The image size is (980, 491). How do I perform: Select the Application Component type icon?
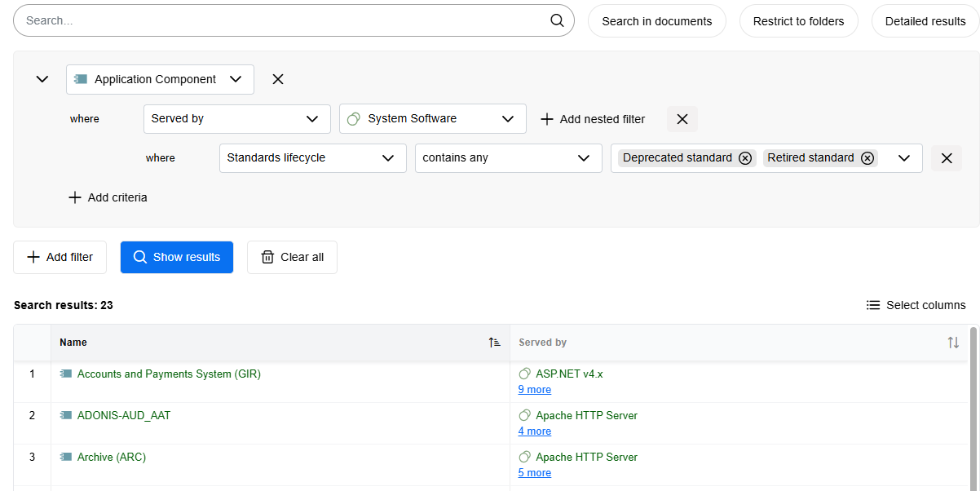click(81, 78)
